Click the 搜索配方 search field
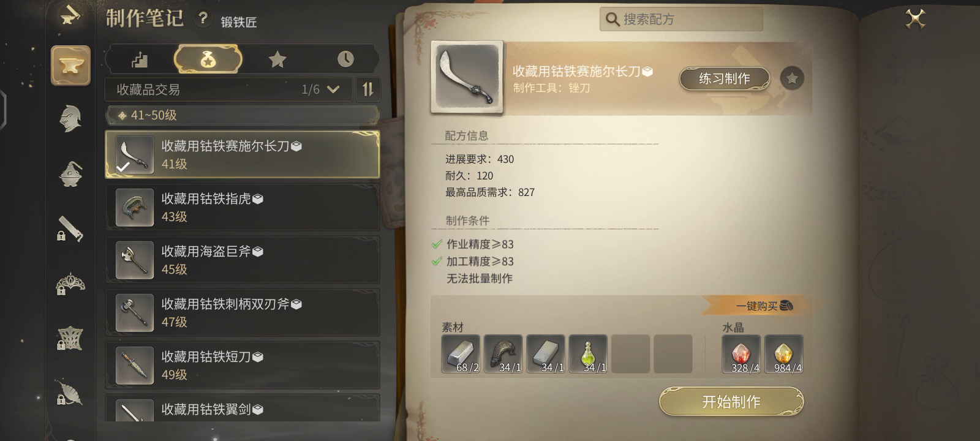The image size is (980, 441). [x=681, y=19]
